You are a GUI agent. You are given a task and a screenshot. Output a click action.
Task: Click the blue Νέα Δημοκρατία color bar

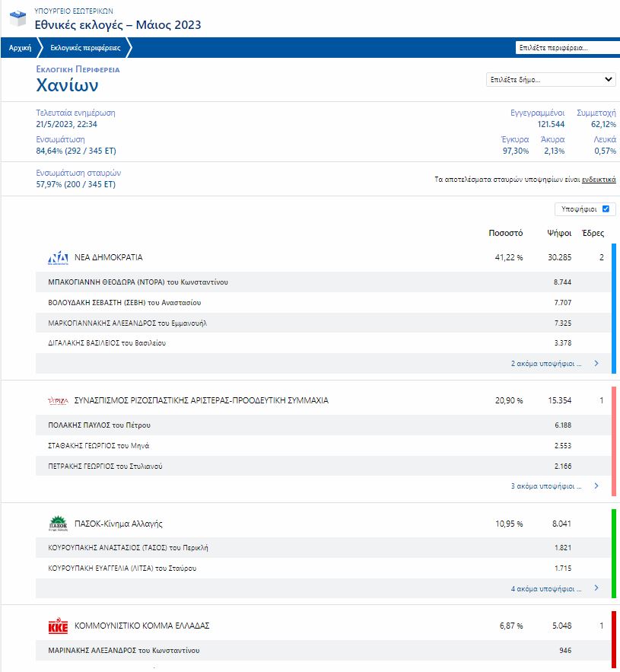(x=613, y=308)
